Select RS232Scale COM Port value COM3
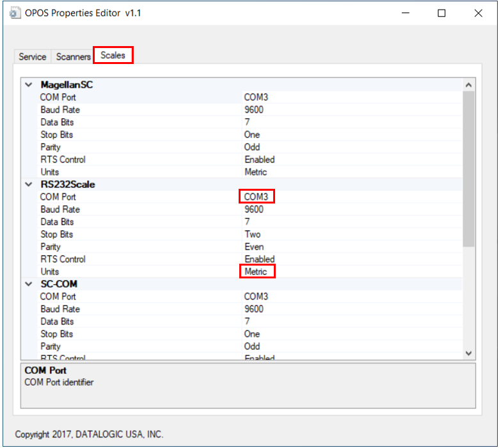Image resolution: width=499 pixels, height=448 pixels. [x=257, y=197]
